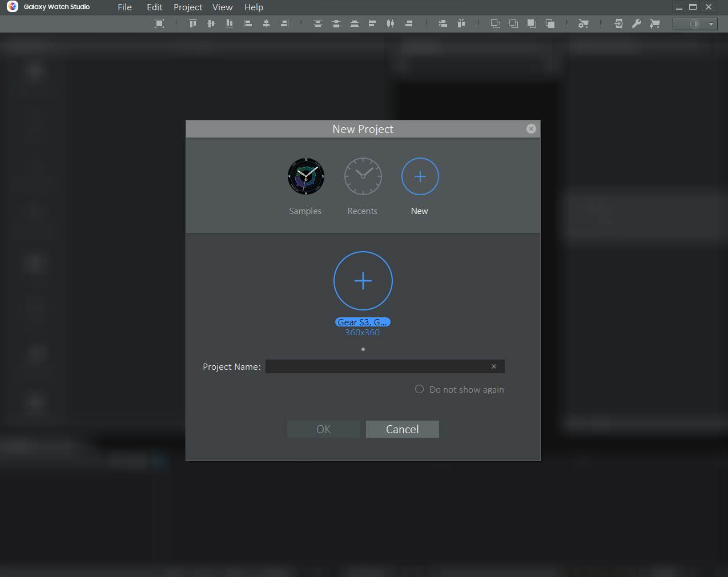Click the Cancel button

403,429
